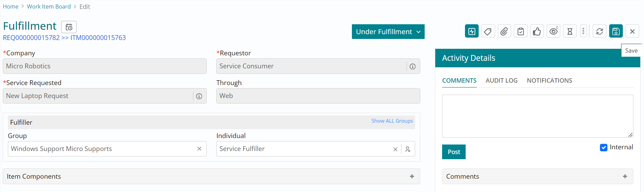The height and width of the screenshot is (192, 644).
Task: Click the hourglass time tracking icon
Action: pos(570,31)
